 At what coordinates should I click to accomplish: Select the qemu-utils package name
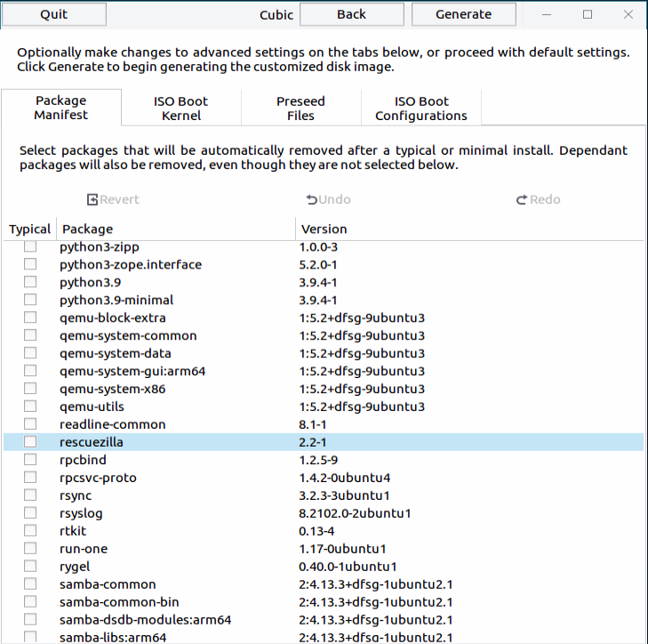click(92, 407)
